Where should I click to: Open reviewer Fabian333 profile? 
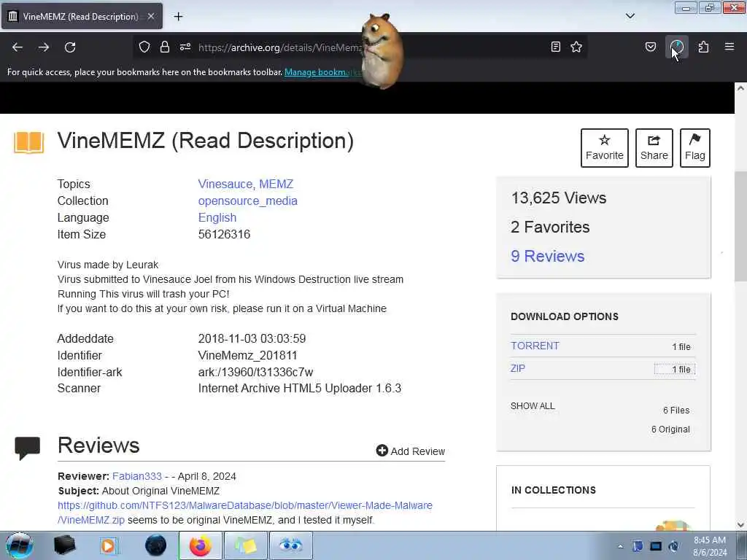[137, 476]
